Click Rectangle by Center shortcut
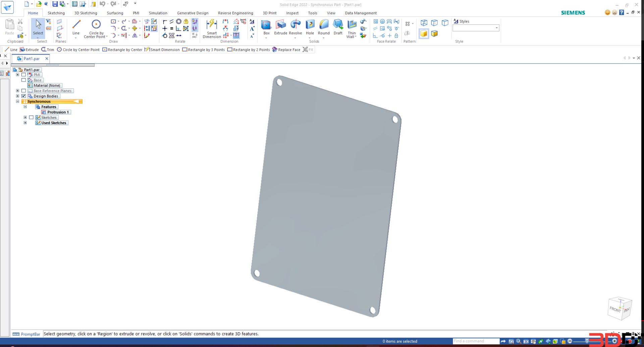Screen dimensions: 644x347 122,50
